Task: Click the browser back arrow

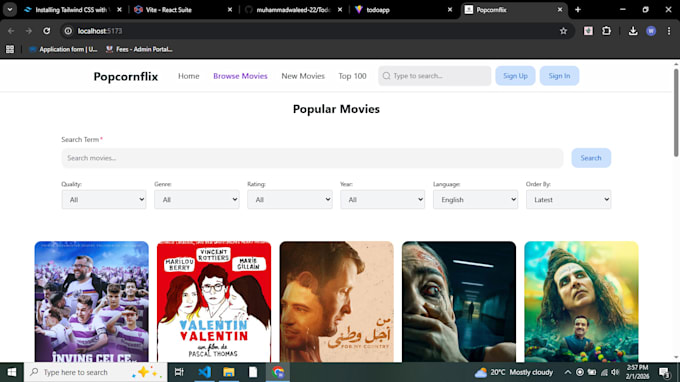Action: [11, 31]
